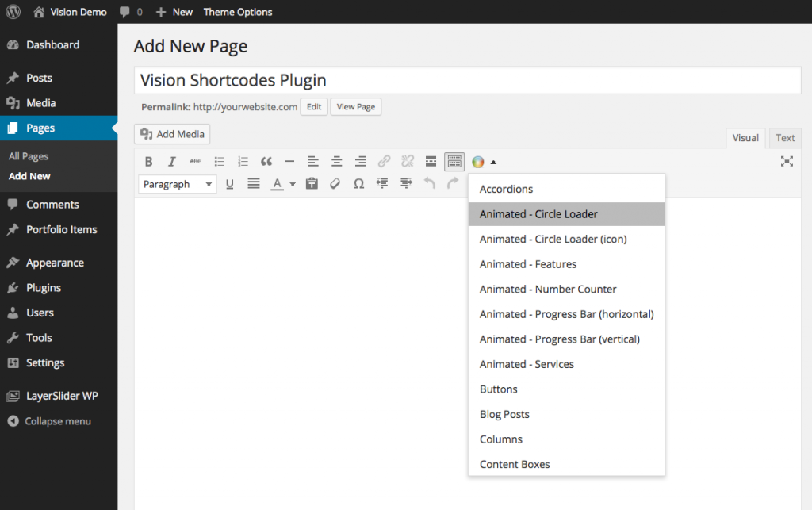Image resolution: width=812 pixels, height=510 pixels.
Task: Click the page title input field
Action: pos(468,80)
